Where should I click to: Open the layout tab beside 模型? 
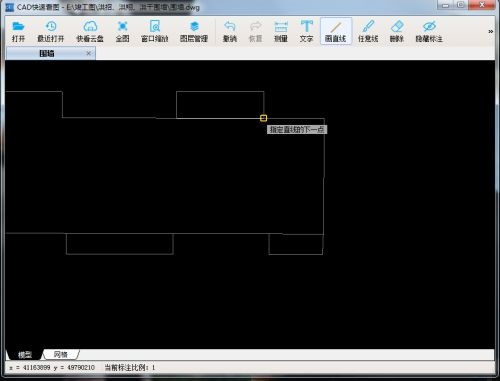click(61, 354)
